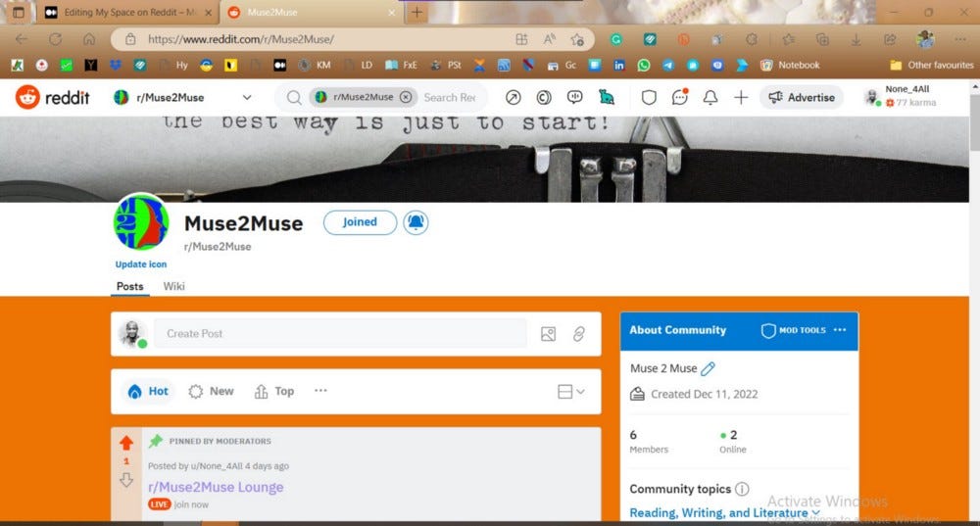The image size is (980, 526).
Task: Close the Muse2Muse browser tab
Action: pyautogui.click(x=392, y=13)
